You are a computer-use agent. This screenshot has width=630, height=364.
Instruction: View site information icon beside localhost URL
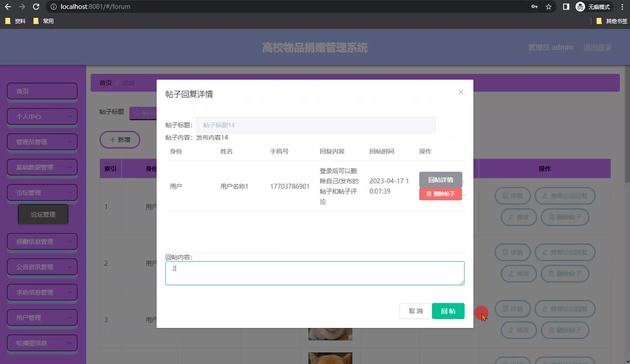53,7
